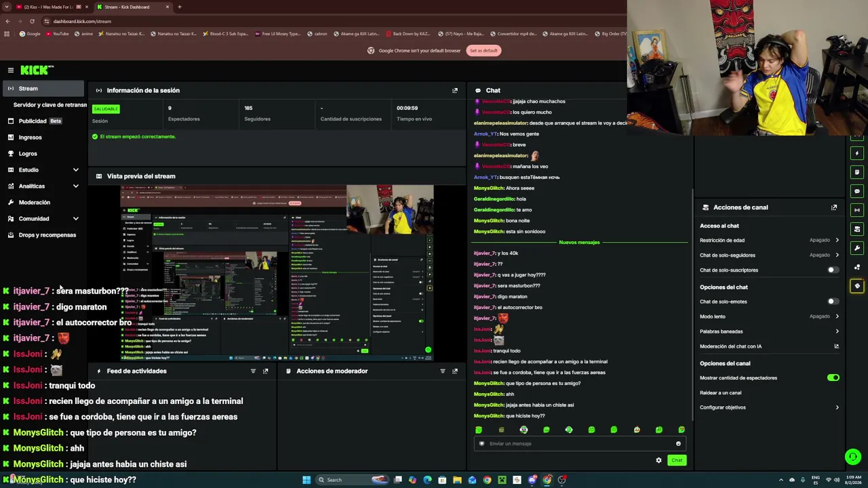Screen dimensions: 868x488
Task: Open Palabras baneadas settings
Action: (770, 331)
